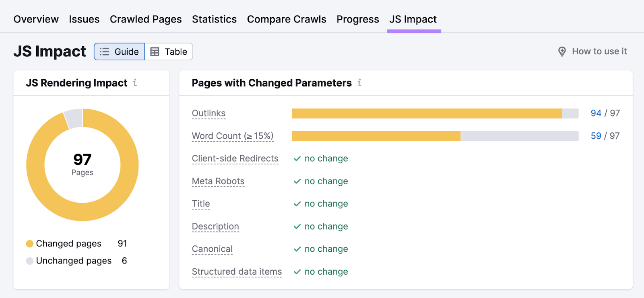Image resolution: width=644 pixels, height=298 pixels.
Task: Open the Overview tab
Action: (x=36, y=19)
